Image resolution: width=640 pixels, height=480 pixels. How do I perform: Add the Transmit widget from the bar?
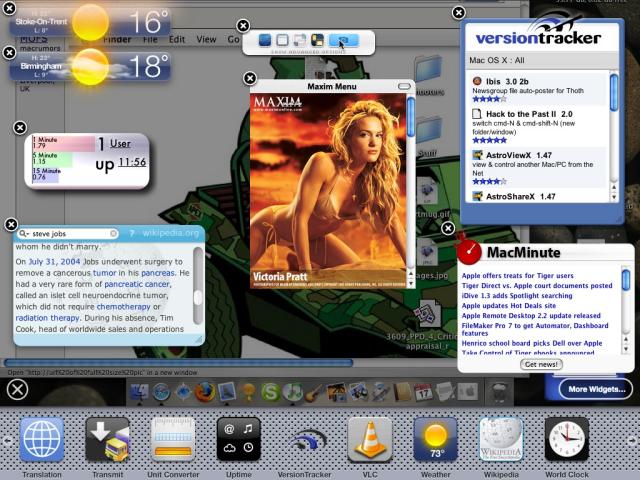point(108,439)
